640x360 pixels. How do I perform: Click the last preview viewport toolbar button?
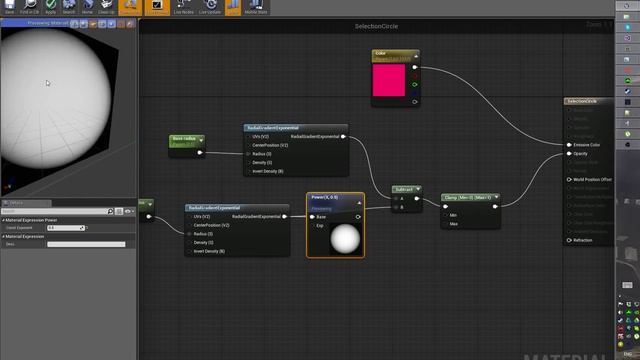click(x=130, y=24)
